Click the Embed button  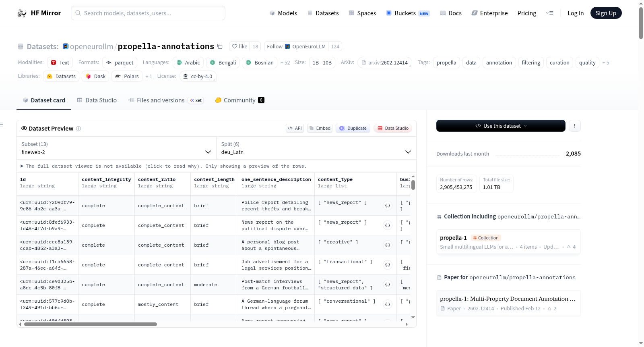point(320,128)
